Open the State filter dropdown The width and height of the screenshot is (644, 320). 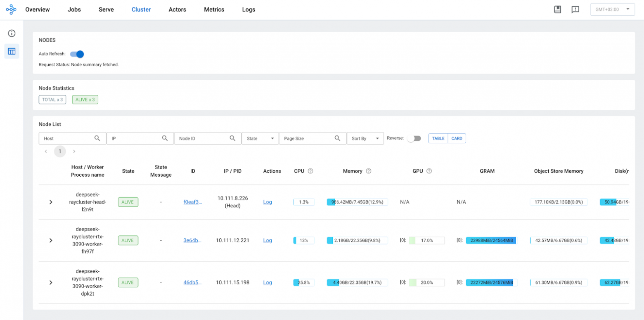[x=260, y=138]
